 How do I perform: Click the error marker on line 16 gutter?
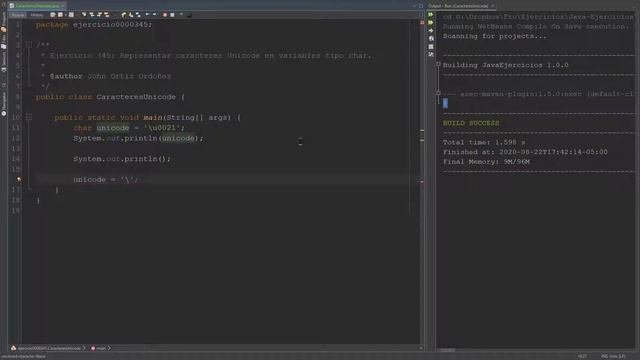(x=18, y=179)
